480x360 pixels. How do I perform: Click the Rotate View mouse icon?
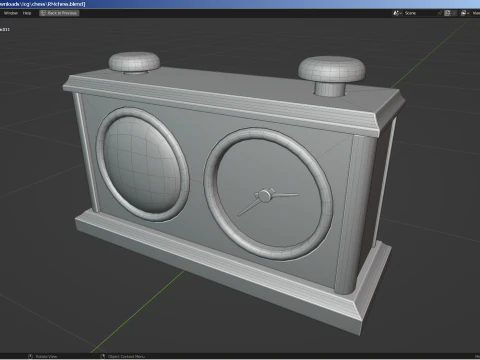coord(30,356)
